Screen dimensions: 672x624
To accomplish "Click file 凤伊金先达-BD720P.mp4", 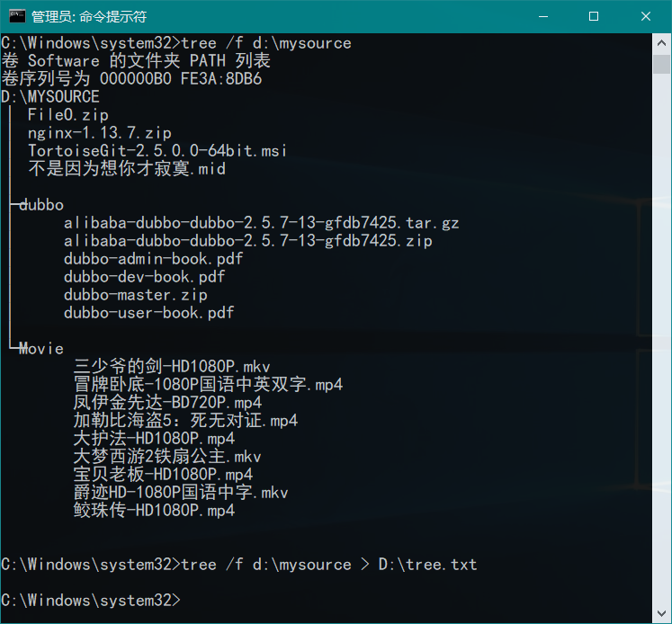I will 167,403.
